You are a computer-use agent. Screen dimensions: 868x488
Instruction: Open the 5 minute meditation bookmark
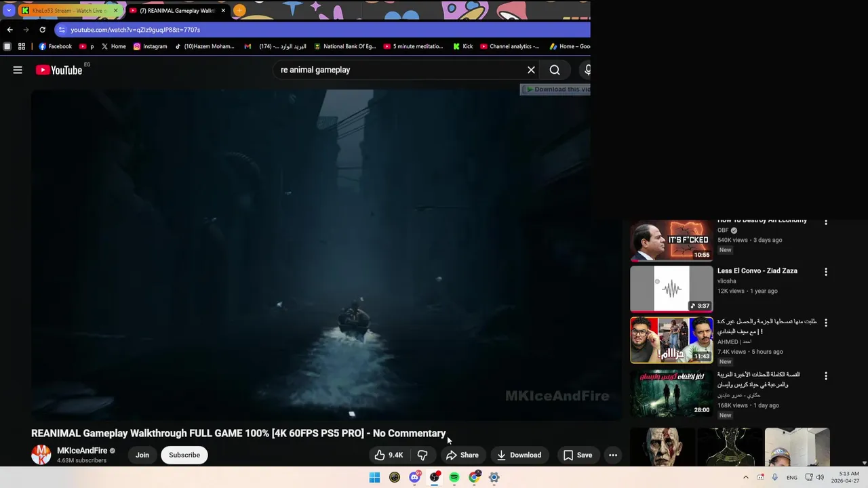click(x=413, y=47)
